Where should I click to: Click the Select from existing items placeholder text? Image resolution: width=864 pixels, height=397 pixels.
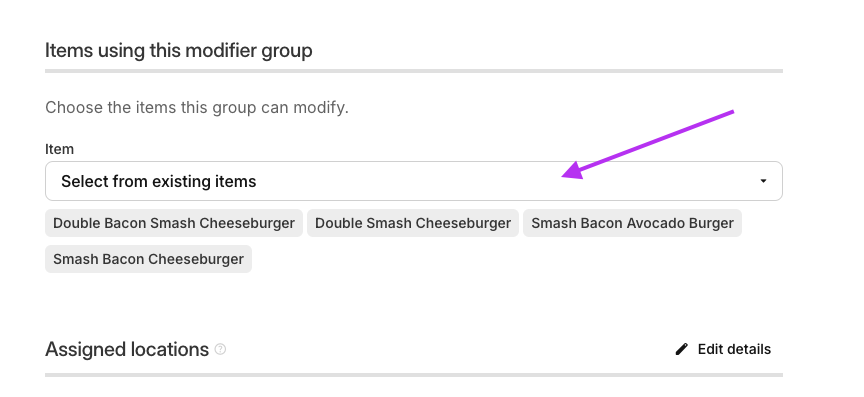pyautogui.click(x=159, y=181)
